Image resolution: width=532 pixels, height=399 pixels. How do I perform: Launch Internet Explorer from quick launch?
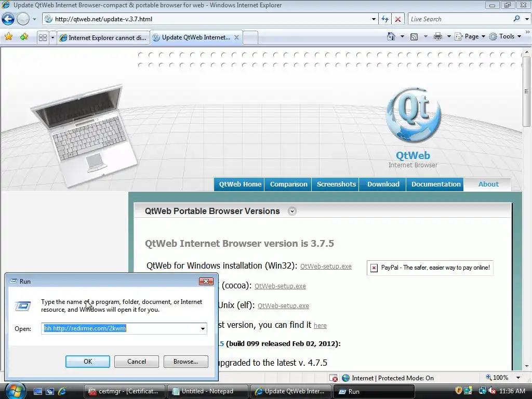pyautogui.click(x=62, y=391)
